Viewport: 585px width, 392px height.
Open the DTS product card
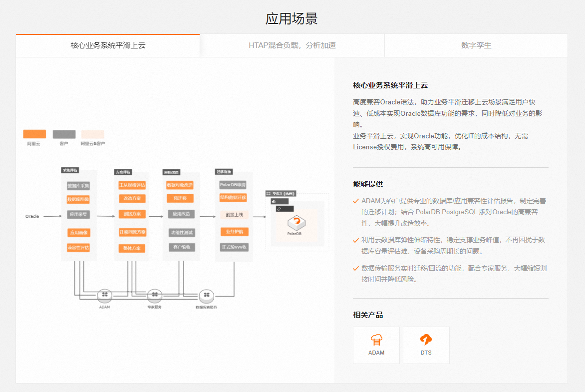tap(426, 345)
